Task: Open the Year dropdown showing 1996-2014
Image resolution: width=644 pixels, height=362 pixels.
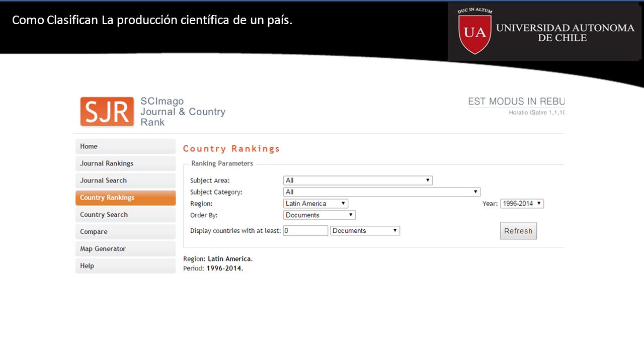Action: tap(522, 204)
